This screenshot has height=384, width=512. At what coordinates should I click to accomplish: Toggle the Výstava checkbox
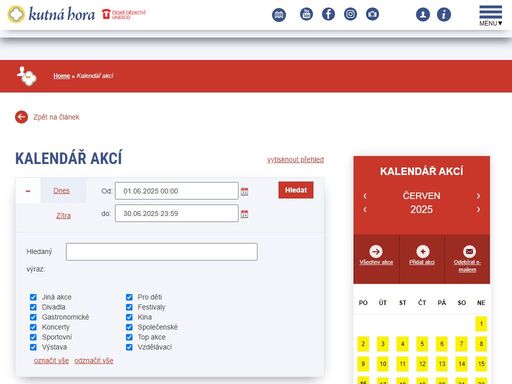tap(33, 347)
